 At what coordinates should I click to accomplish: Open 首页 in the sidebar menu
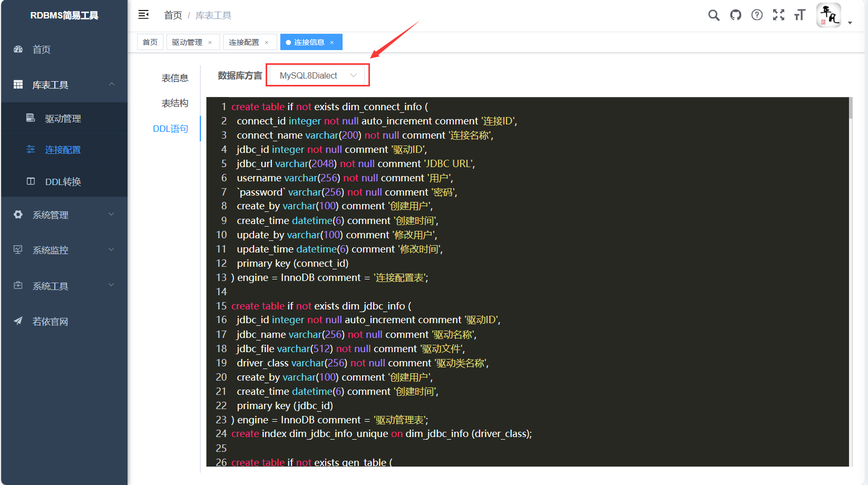point(64,50)
